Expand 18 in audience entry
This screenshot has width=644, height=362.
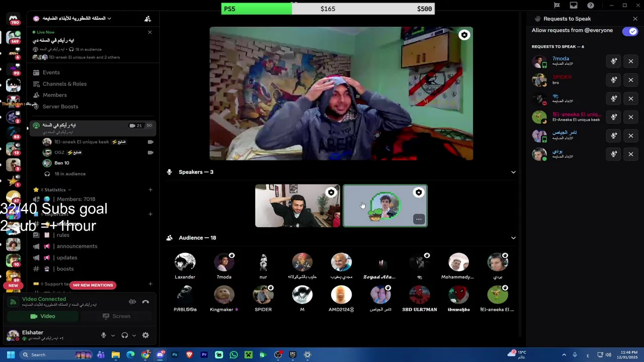pyautogui.click(x=69, y=174)
